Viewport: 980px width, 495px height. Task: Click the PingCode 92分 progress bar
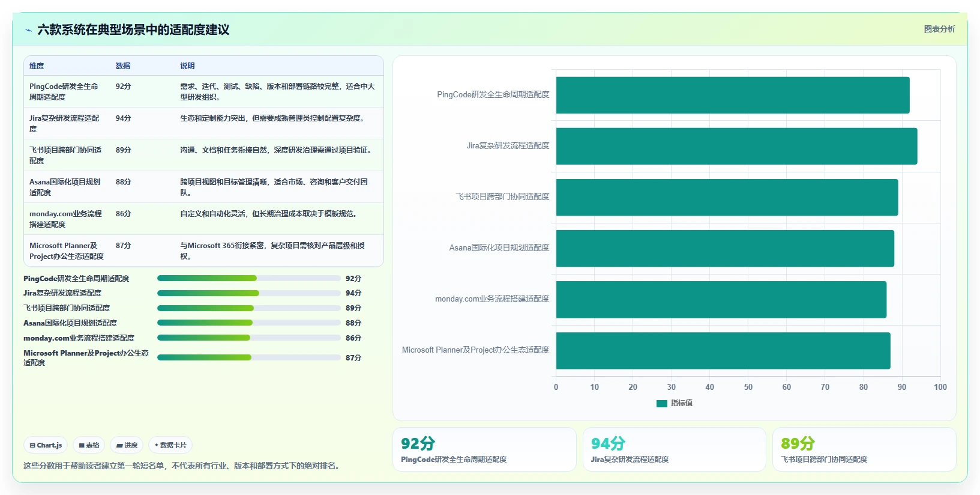click(x=249, y=278)
